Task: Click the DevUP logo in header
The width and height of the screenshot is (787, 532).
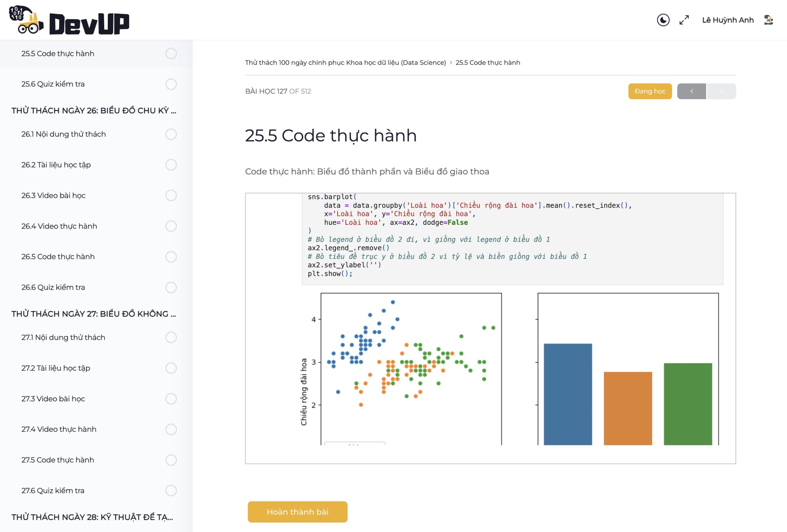Action: click(x=69, y=21)
